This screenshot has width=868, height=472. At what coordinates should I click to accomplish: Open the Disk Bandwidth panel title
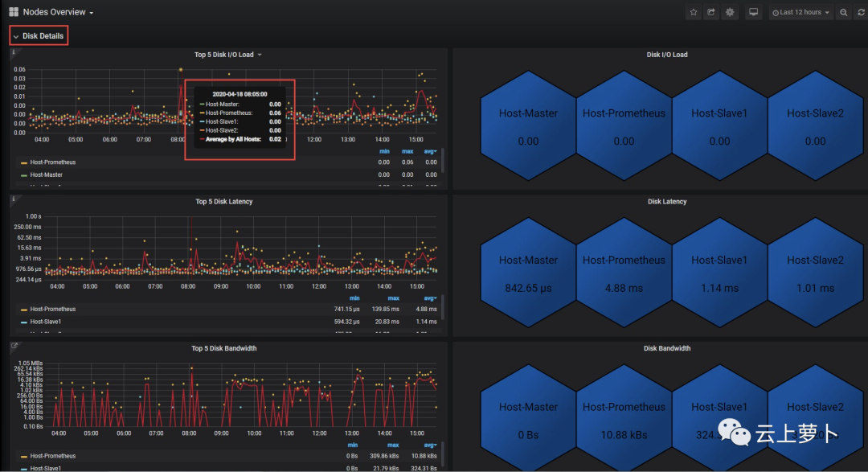666,348
